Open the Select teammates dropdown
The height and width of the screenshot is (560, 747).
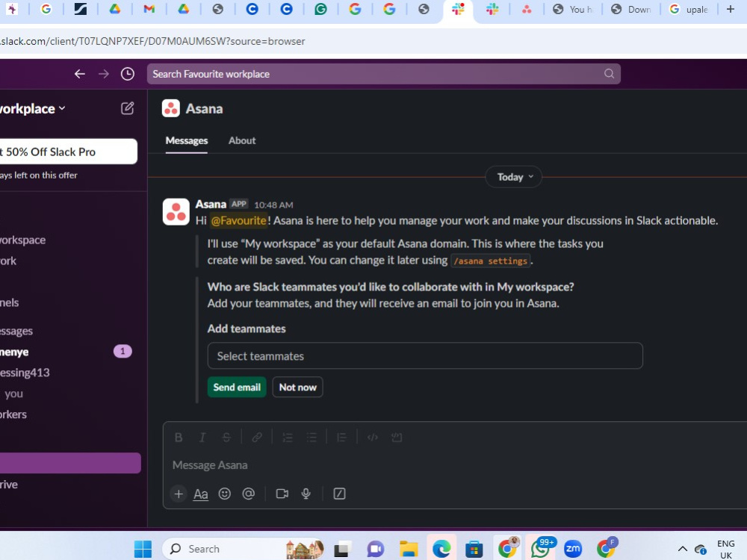tap(425, 355)
